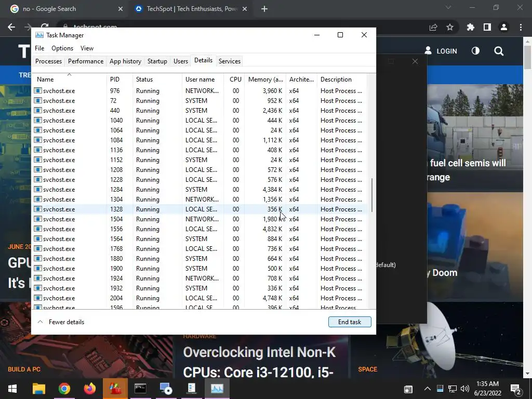This screenshot has width=532, height=399.
Task: Bookmark this page with the star icon
Action: point(449,27)
